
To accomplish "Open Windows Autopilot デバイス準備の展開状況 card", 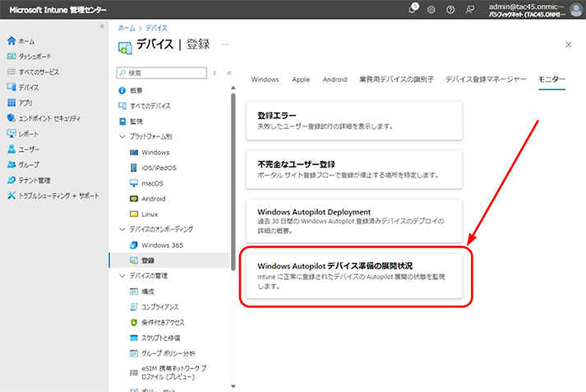I will tap(354, 276).
